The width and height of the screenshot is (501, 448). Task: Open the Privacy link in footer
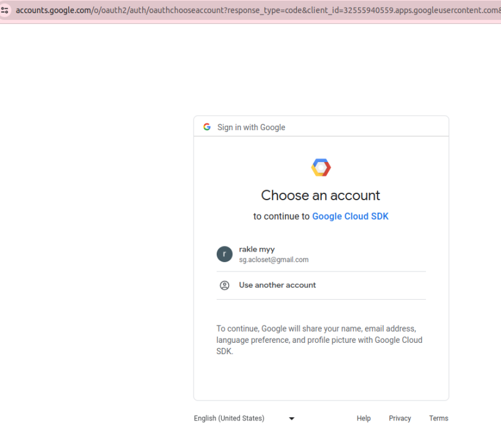pos(400,419)
